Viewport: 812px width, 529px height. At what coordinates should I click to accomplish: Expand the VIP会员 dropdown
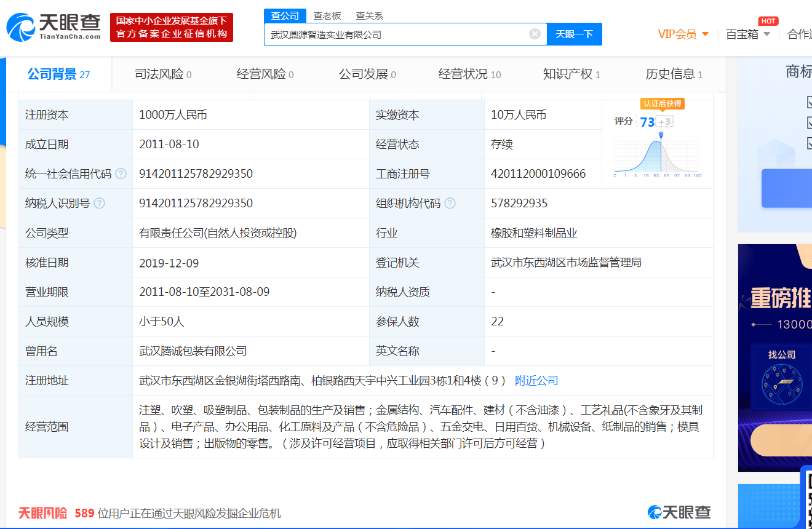click(x=683, y=34)
